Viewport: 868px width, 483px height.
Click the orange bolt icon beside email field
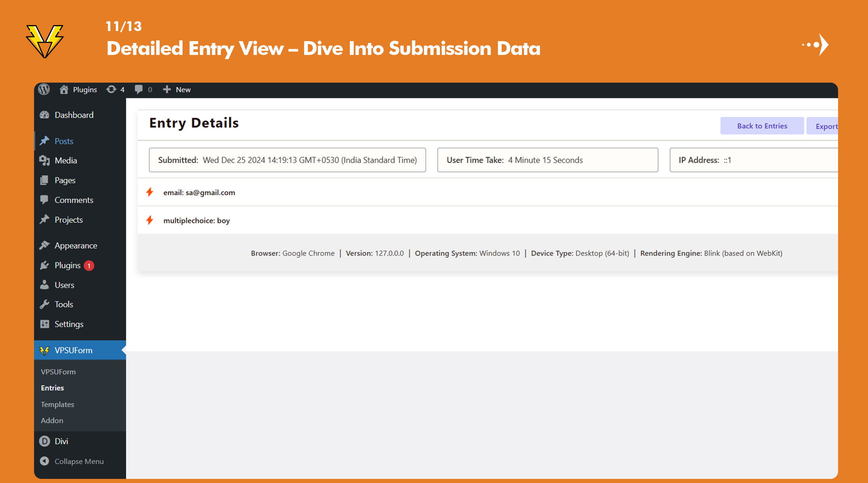(150, 192)
